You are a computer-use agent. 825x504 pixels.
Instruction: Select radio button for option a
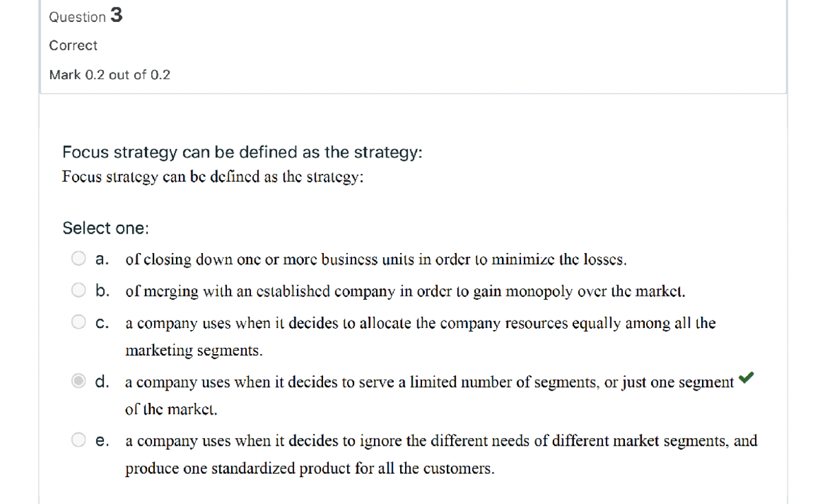(79, 260)
